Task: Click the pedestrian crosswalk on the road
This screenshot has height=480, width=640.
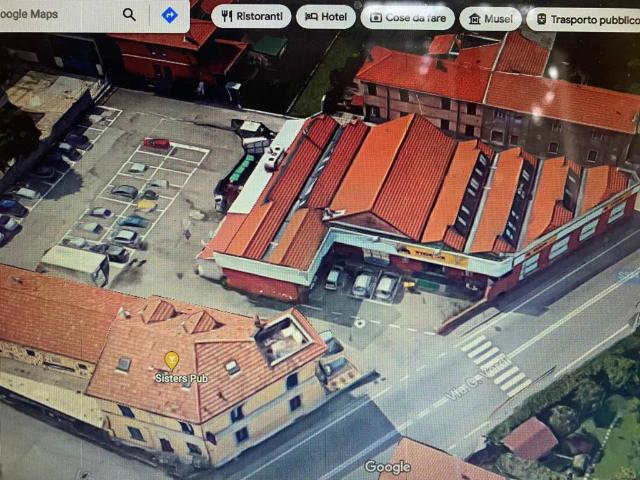Action: (x=492, y=364)
